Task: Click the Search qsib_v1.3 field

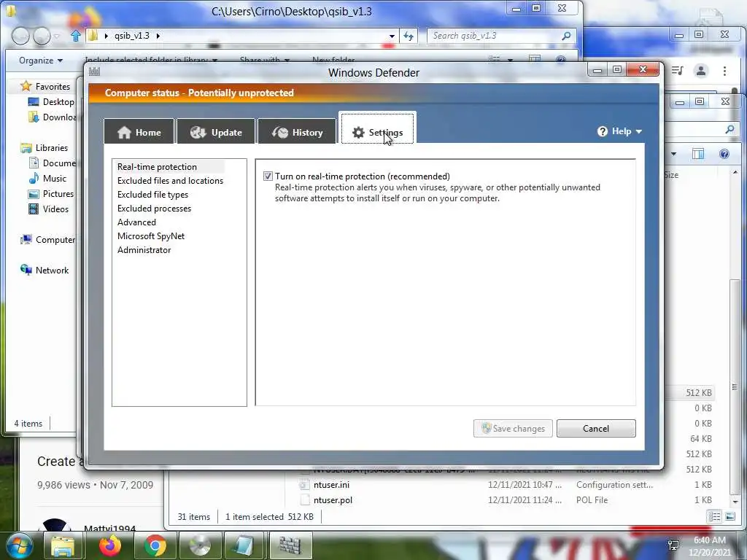Action: tap(502, 36)
